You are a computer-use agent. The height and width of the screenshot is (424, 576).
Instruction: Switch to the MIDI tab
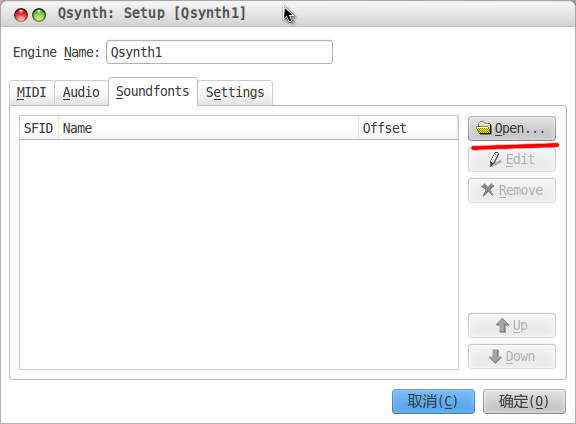(32, 93)
